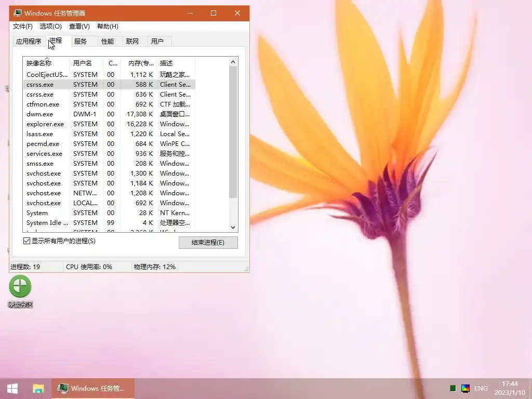Select the smss.exe process
Viewport: 532px width, 399px height.
109,163
